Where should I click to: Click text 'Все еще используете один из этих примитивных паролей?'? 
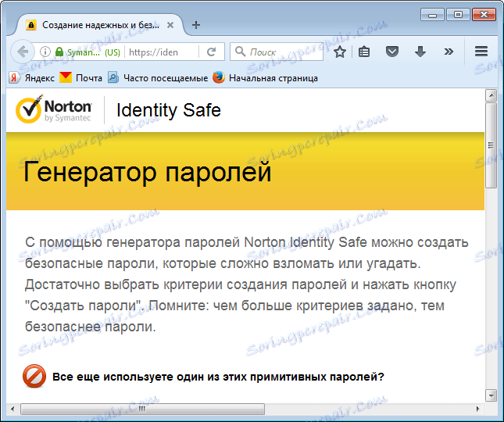(218, 377)
